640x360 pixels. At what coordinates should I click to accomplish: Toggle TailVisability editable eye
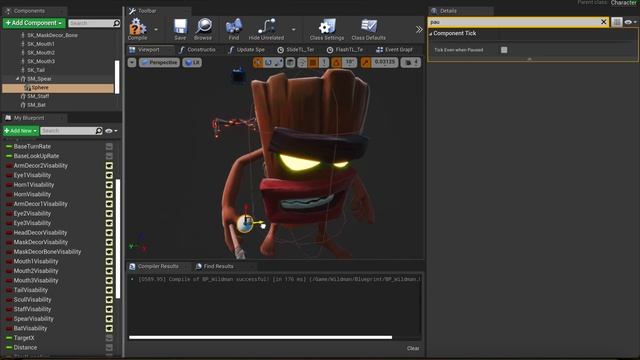[x=109, y=290]
